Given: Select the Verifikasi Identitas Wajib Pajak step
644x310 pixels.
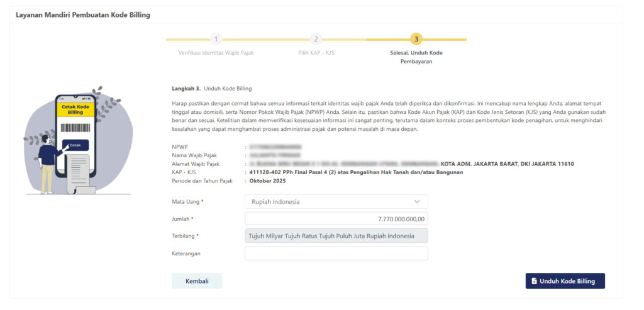Looking at the screenshot, I should pos(216,53).
